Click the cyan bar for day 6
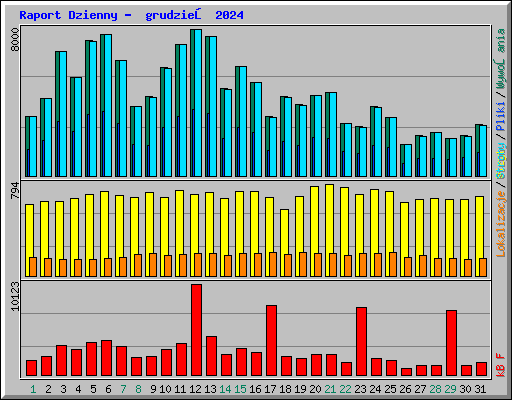 coord(108,105)
